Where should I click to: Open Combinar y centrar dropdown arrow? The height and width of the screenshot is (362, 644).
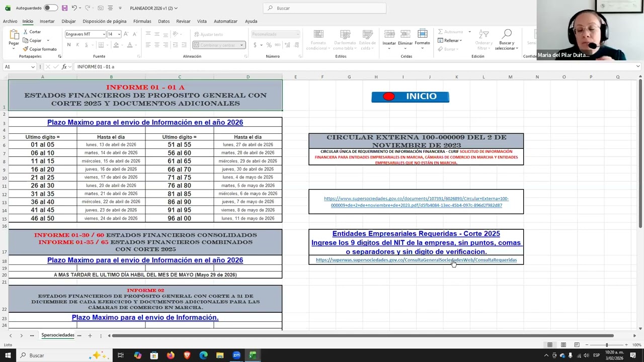tap(242, 45)
